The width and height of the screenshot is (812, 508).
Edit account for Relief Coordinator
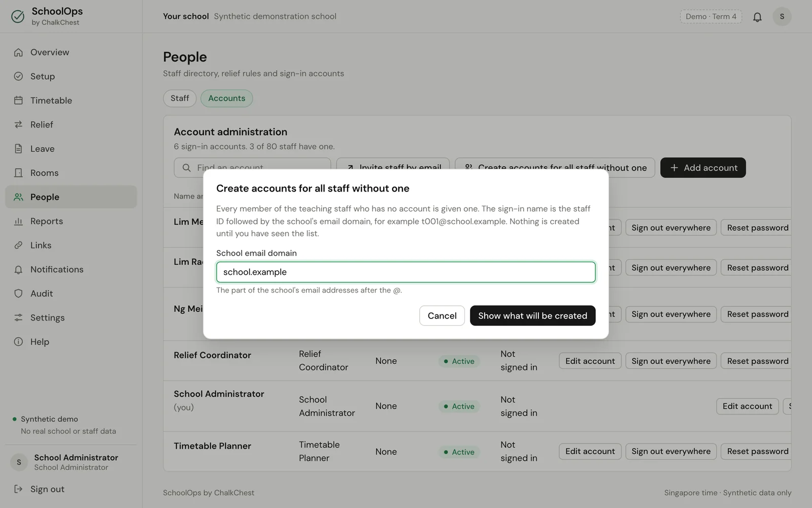[x=590, y=361]
